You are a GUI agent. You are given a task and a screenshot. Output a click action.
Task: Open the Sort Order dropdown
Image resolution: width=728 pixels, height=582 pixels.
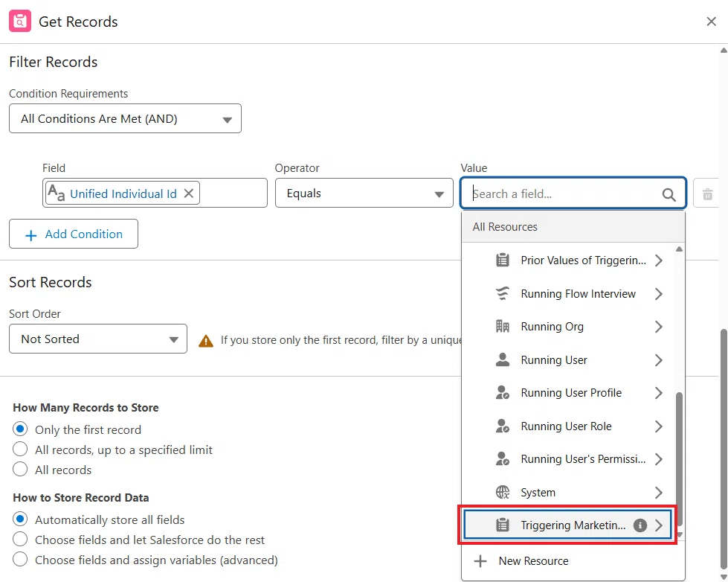pyautogui.click(x=98, y=339)
